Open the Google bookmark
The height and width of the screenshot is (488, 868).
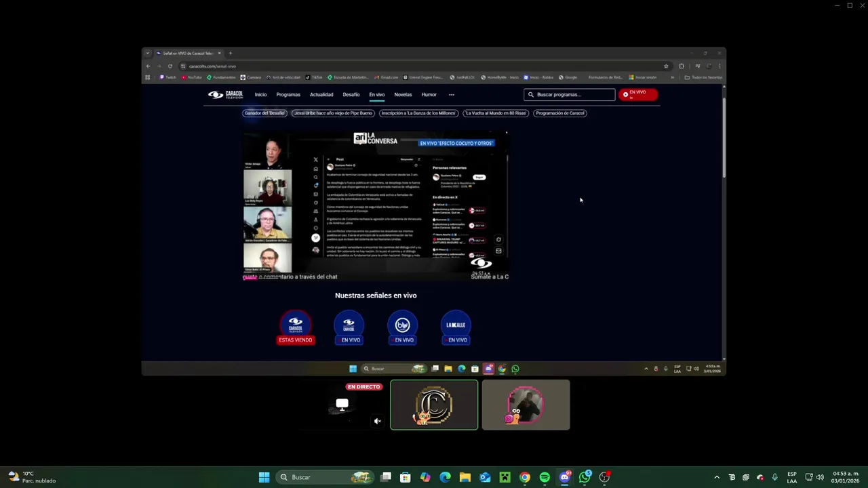[x=568, y=77]
